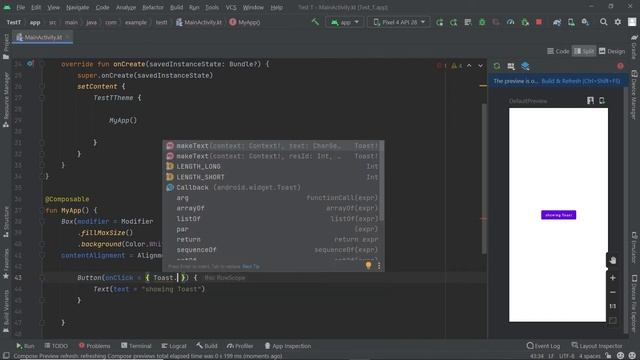Click Sync Project with Gradle Files icon
The width and height of the screenshot is (640, 360).
pos(557,22)
